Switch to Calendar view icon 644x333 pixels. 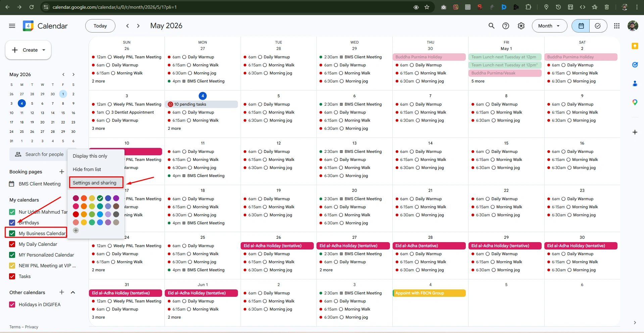tap(581, 26)
